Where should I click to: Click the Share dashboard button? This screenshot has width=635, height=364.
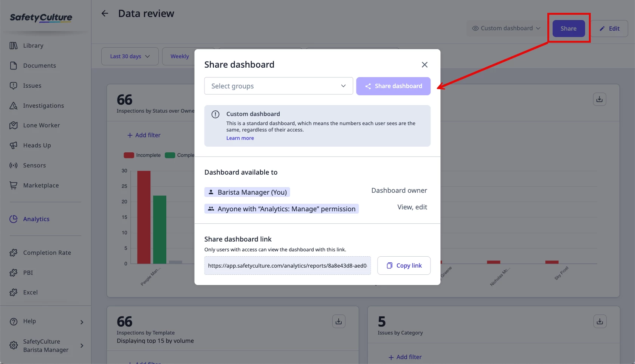point(393,86)
